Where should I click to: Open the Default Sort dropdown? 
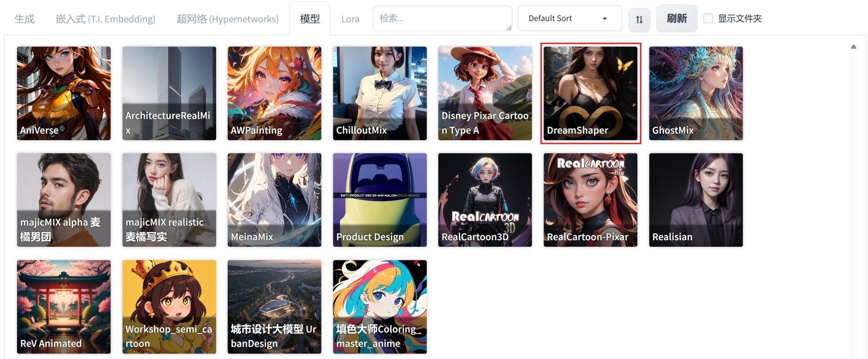(570, 18)
